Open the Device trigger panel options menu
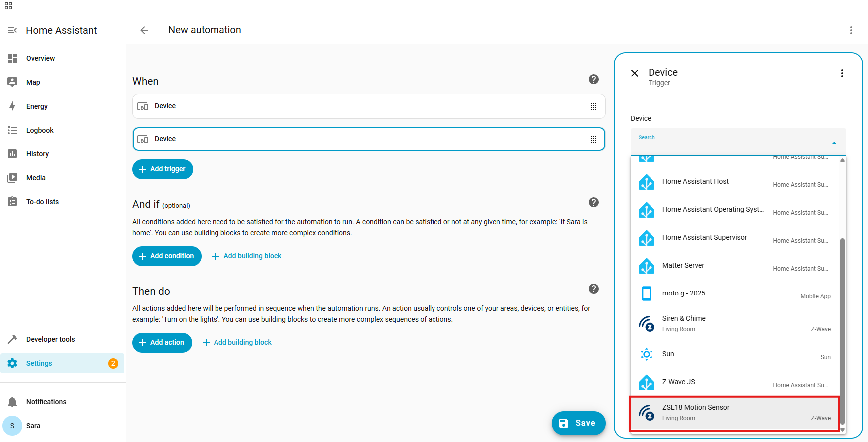 click(x=842, y=73)
